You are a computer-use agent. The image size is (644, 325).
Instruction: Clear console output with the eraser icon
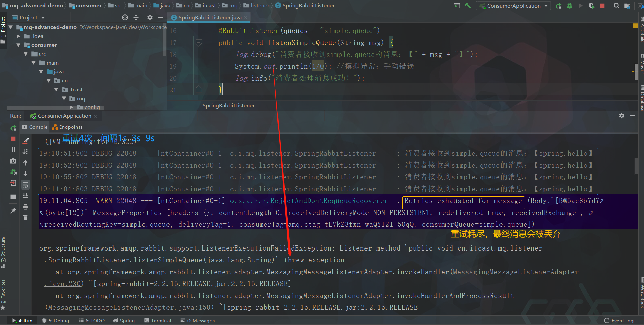tap(25, 140)
